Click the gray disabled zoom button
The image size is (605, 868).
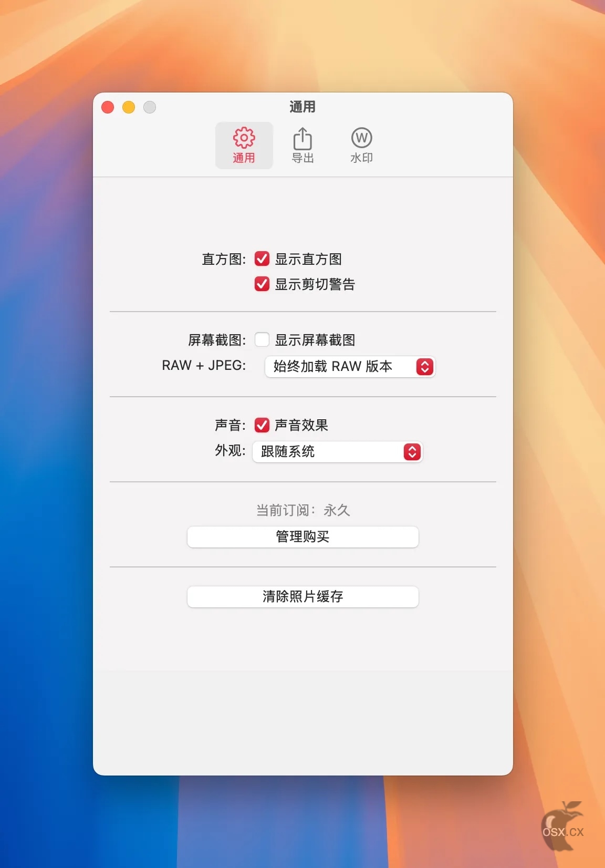click(x=150, y=107)
